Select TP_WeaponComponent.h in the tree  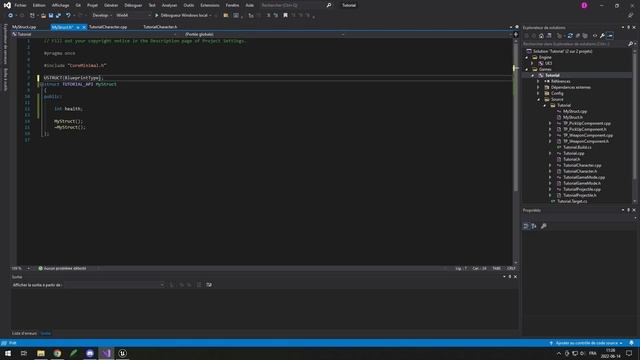click(x=586, y=141)
